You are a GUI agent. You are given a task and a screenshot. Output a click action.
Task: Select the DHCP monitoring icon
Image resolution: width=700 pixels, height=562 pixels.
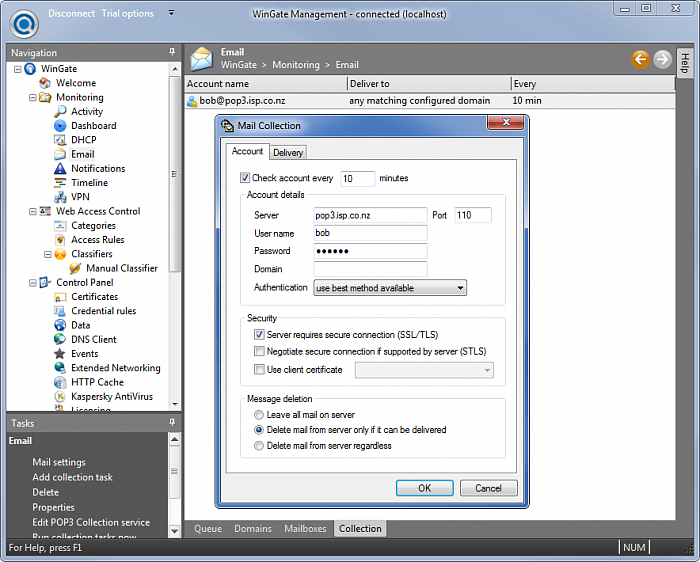(x=60, y=140)
